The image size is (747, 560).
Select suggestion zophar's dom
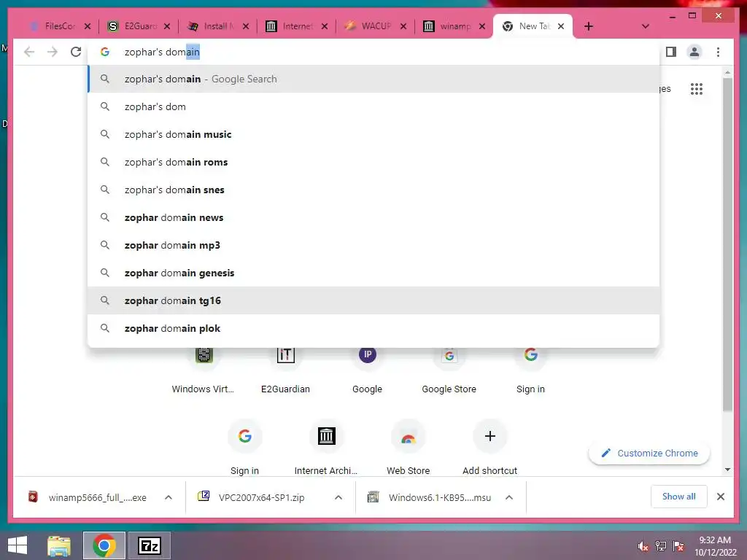click(x=374, y=106)
